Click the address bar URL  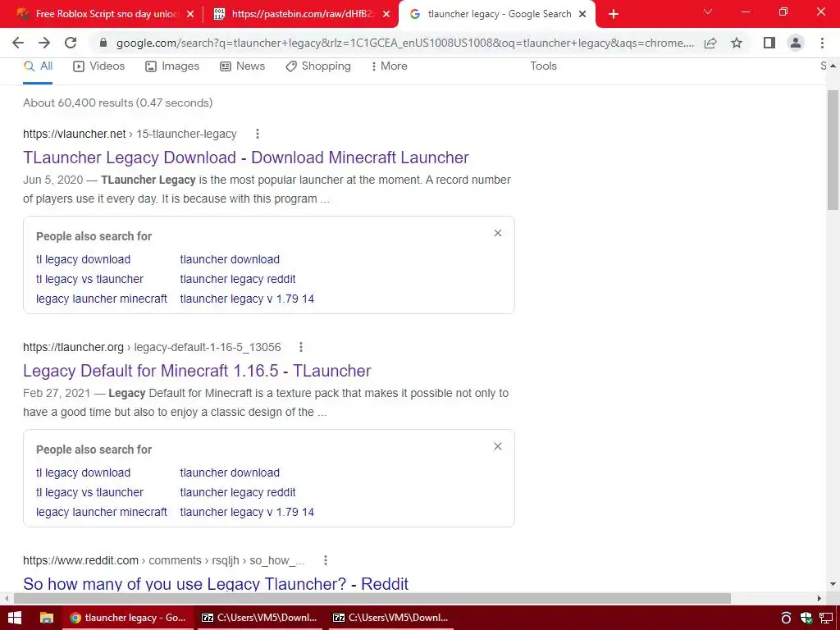[x=404, y=43]
